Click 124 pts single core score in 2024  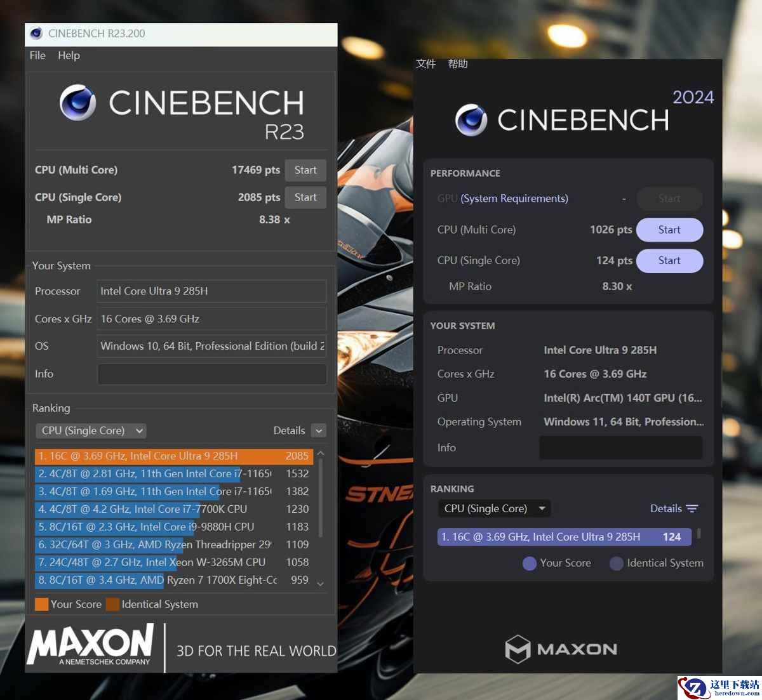(x=614, y=260)
